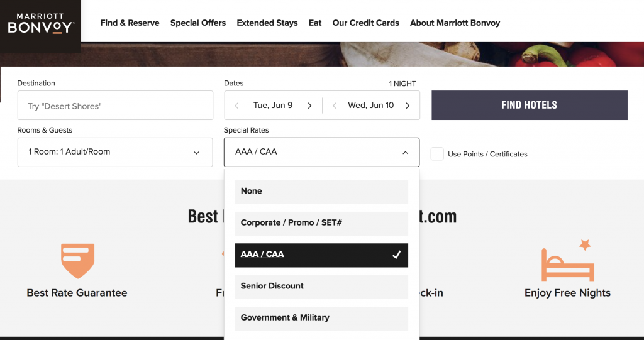The width and height of the screenshot is (644, 340).
Task: Move check-out date back from Wed, Jun 10
Action: (x=335, y=106)
